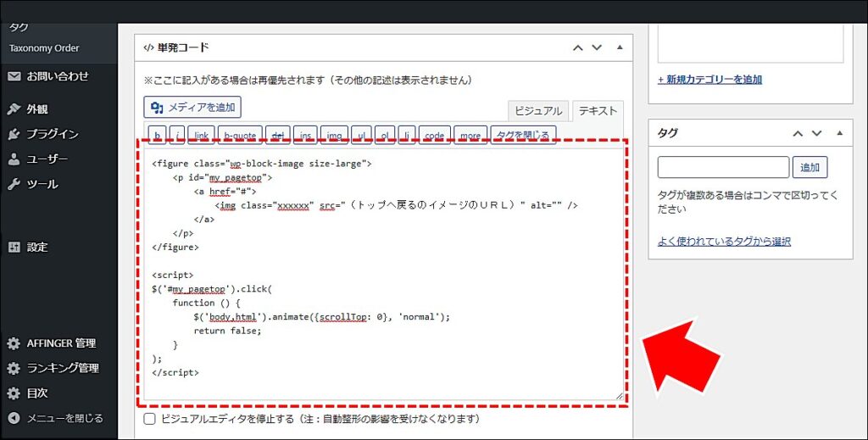This screenshot has width=868, height=440.
Task: Insert bold tag with b button
Action: (x=157, y=135)
